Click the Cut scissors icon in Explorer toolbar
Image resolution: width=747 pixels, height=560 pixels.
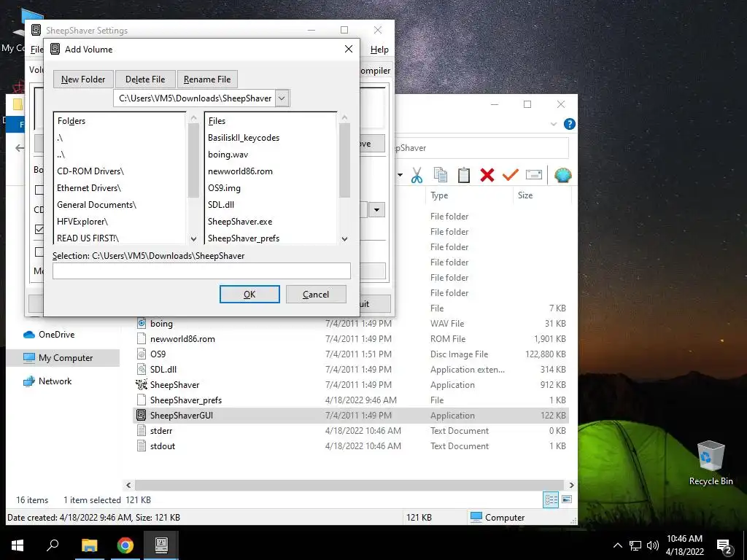pos(417,175)
